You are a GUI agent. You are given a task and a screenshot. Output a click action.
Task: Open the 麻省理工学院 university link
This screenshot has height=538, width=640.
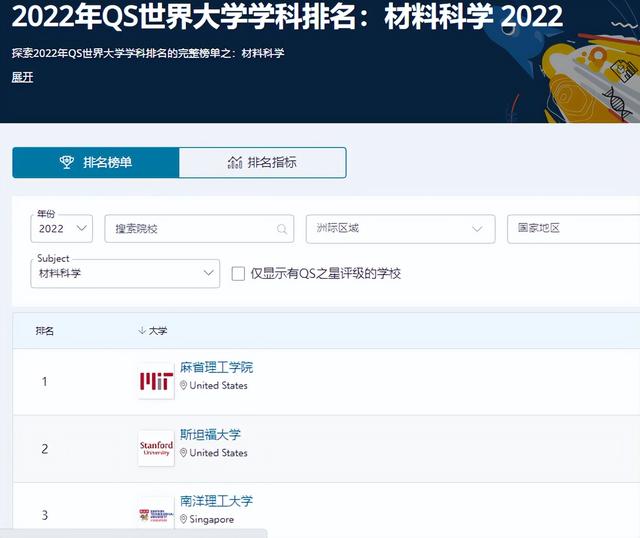[216, 367]
